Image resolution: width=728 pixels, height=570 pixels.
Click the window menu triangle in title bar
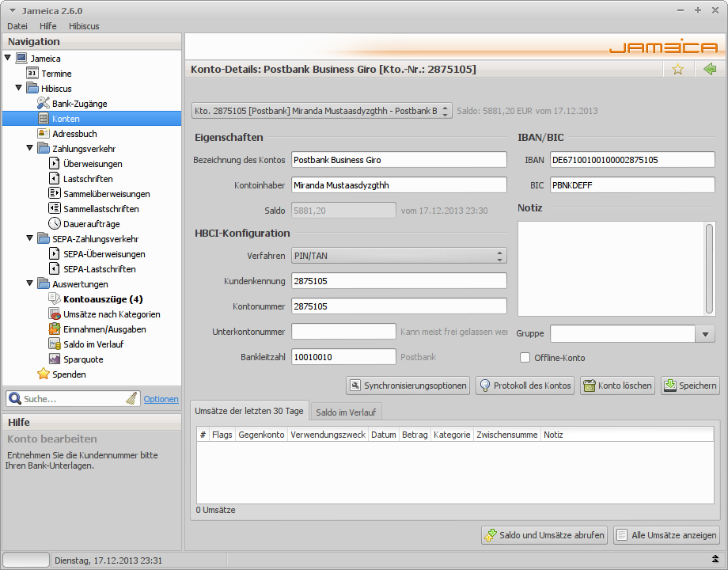coord(13,10)
